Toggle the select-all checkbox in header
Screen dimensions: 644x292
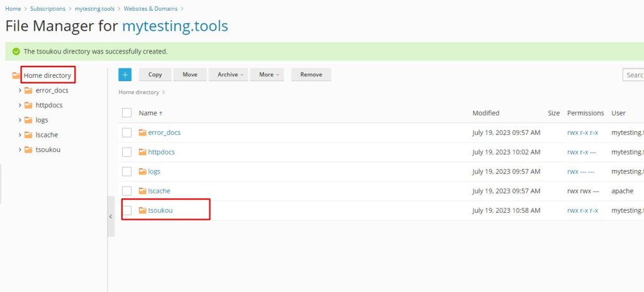coord(127,113)
